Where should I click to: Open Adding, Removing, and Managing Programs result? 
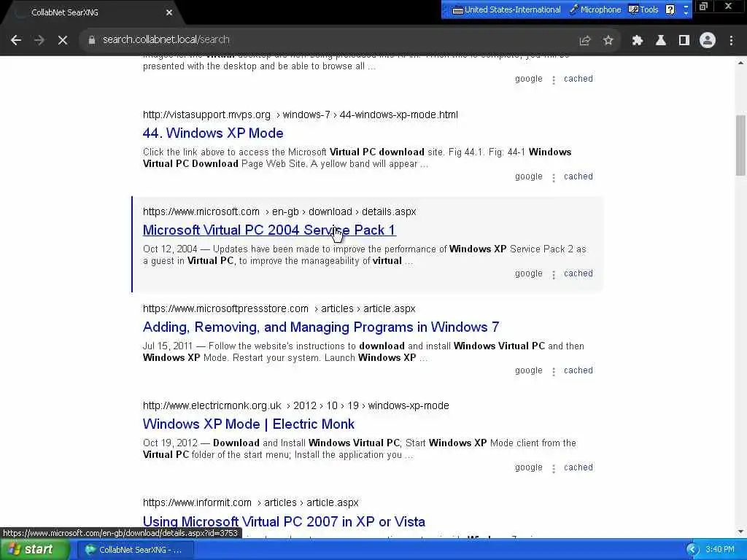[321, 327]
